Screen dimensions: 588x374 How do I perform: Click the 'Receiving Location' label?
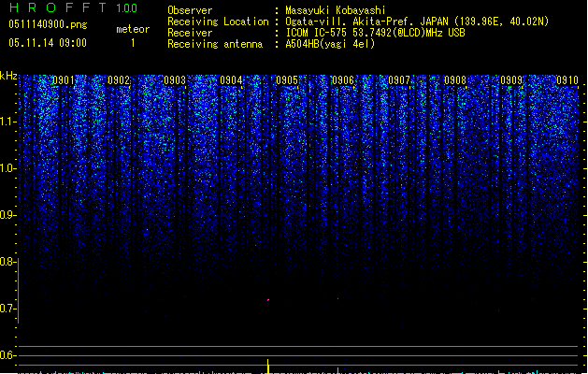[218, 22]
